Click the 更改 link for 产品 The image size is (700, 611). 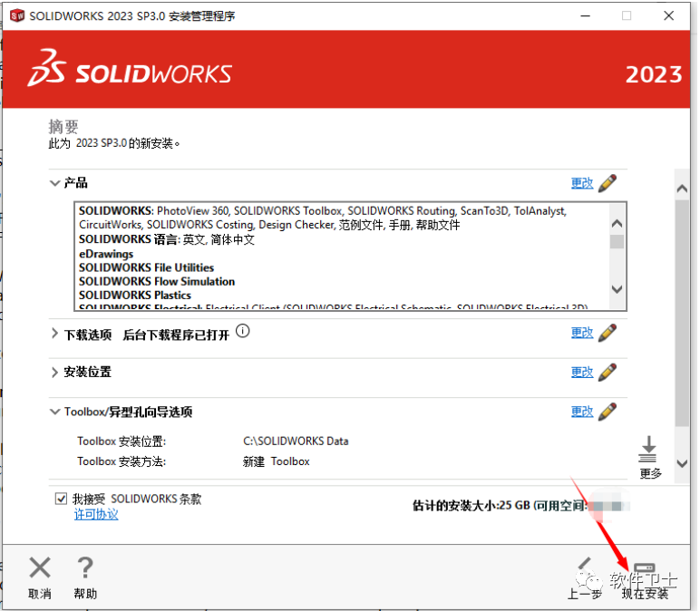(x=582, y=183)
